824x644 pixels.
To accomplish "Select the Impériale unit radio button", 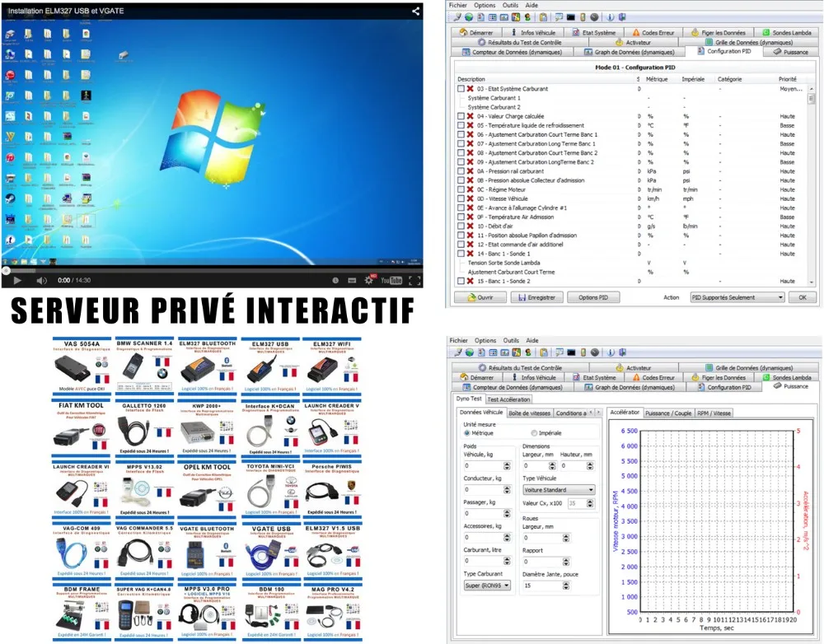I will pyautogui.click(x=534, y=433).
